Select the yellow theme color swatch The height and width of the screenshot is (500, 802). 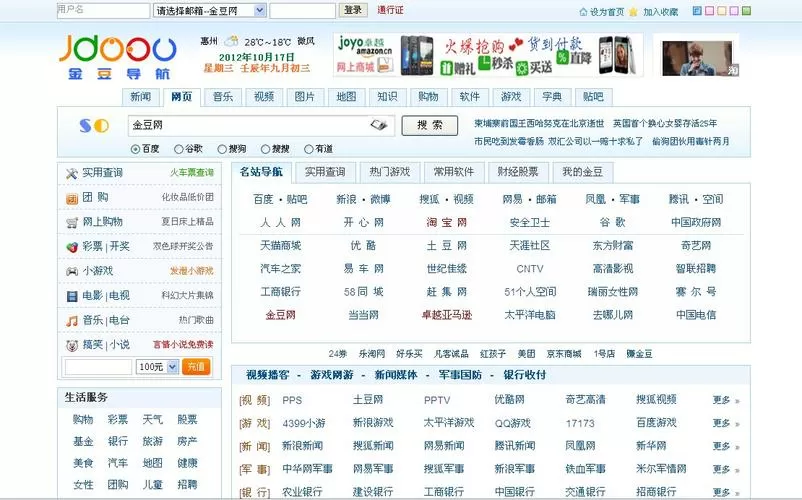pos(722,11)
